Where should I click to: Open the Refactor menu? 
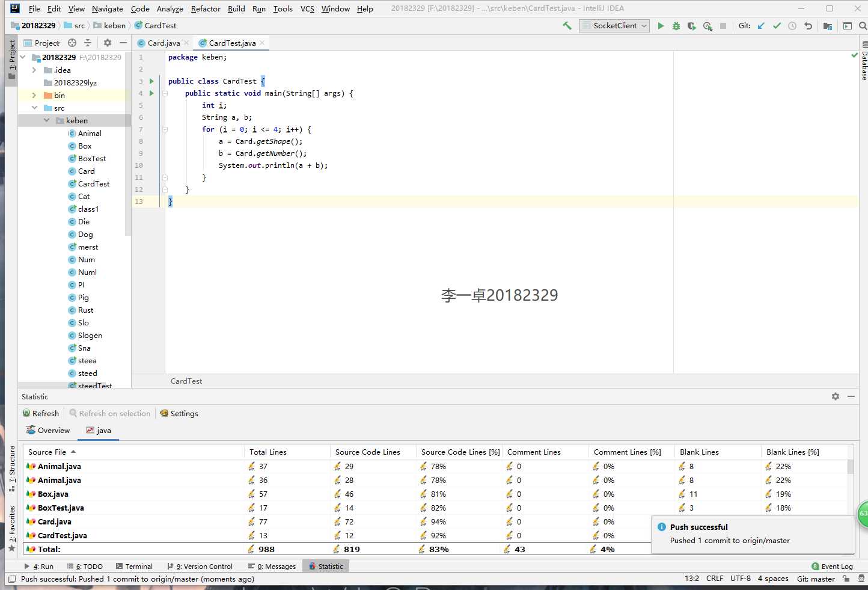pyautogui.click(x=206, y=8)
